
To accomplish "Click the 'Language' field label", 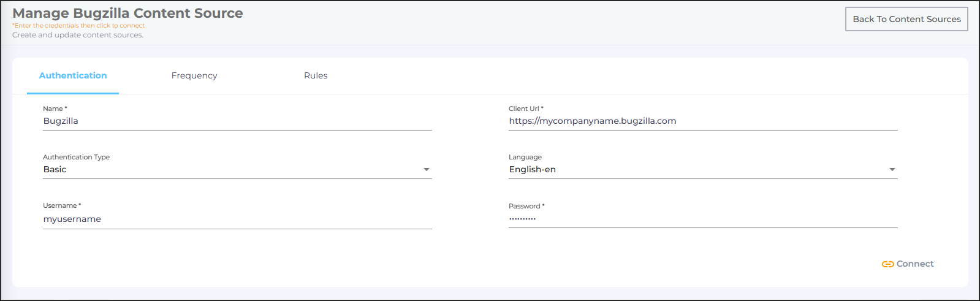I will 525,157.
